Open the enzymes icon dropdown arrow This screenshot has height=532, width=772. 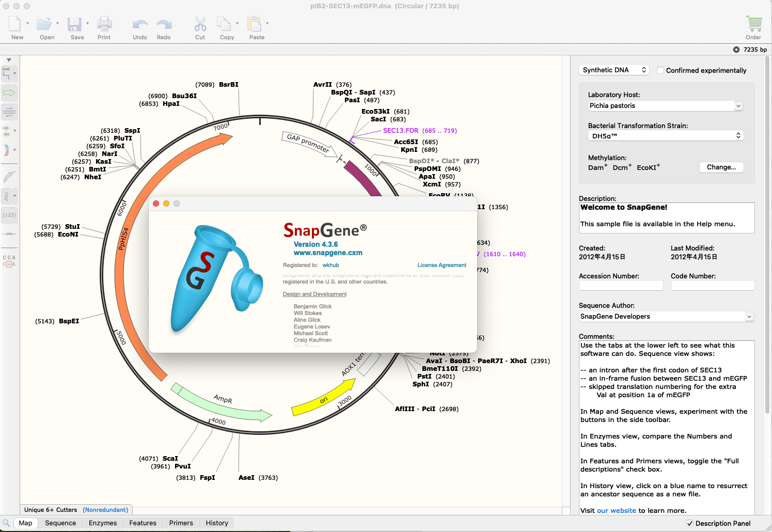tap(14, 74)
